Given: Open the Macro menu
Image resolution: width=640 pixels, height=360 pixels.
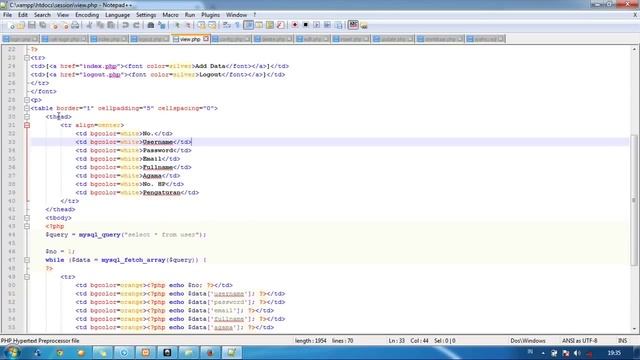Looking at the screenshot, I should [170, 15].
